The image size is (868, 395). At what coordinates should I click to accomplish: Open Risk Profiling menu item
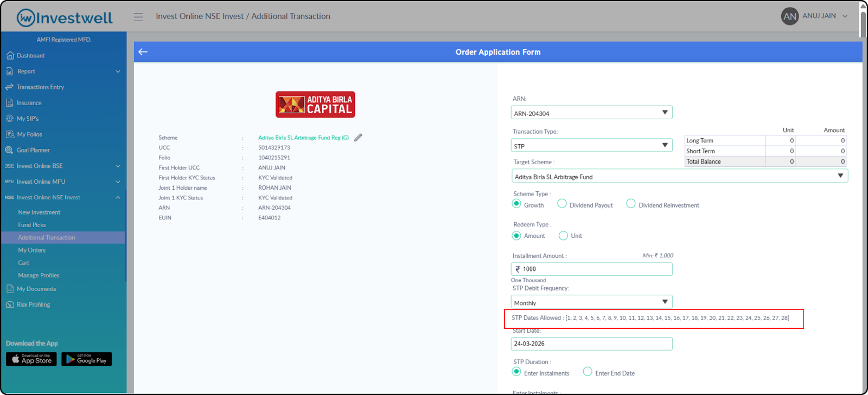pos(33,305)
